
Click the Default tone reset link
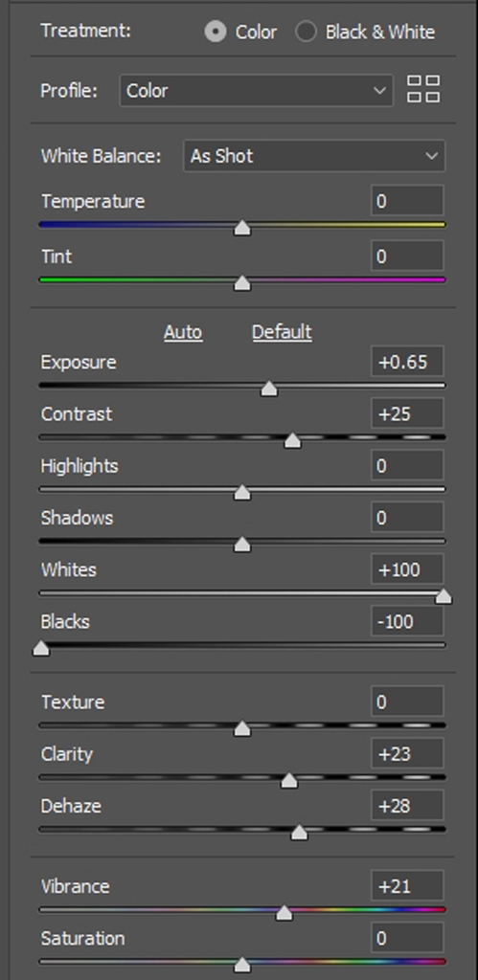click(x=282, y=332)
